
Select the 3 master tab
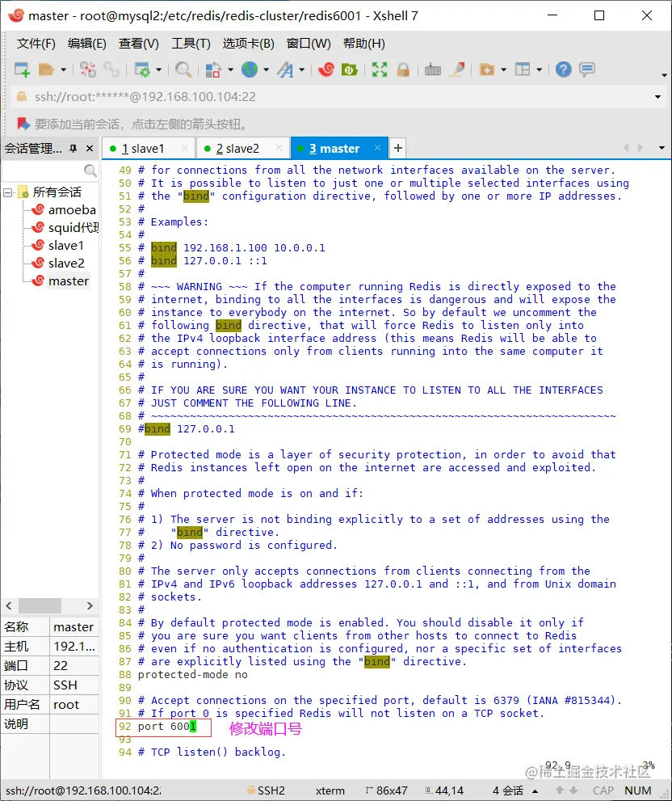click(x=339, y=148)
